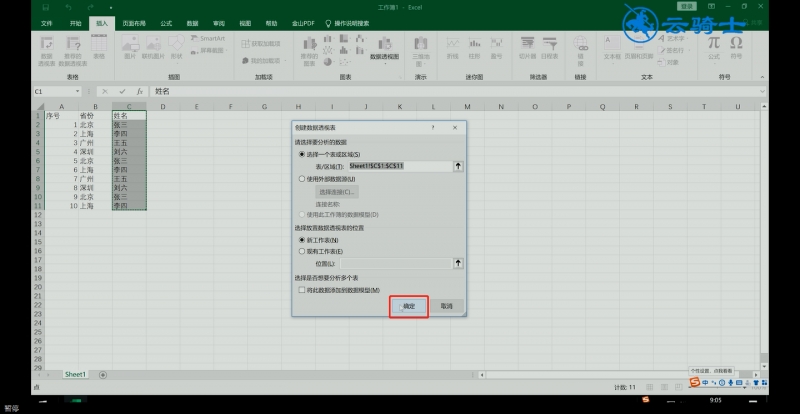The image size is (800, 414).
Task: Click the 推荐的图表 recommended charts icon
Action: click(309, 52)
